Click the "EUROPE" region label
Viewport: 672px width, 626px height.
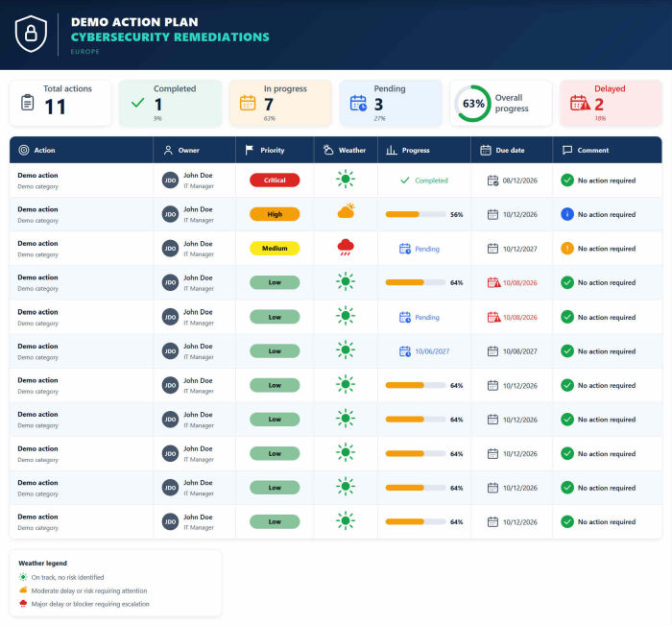(x=84, y=52)
